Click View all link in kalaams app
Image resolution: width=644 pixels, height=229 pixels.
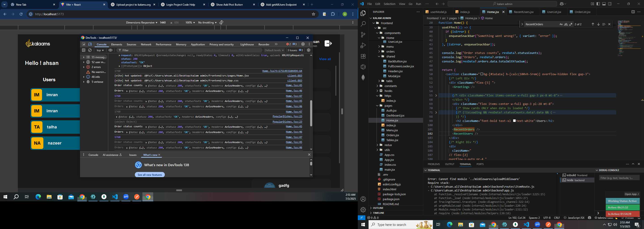tap(325, 59)
